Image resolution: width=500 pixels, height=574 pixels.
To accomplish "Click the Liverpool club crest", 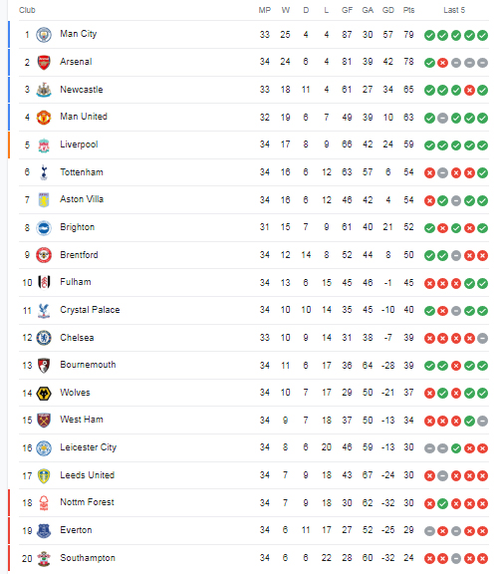I will (x=44, y=145).
